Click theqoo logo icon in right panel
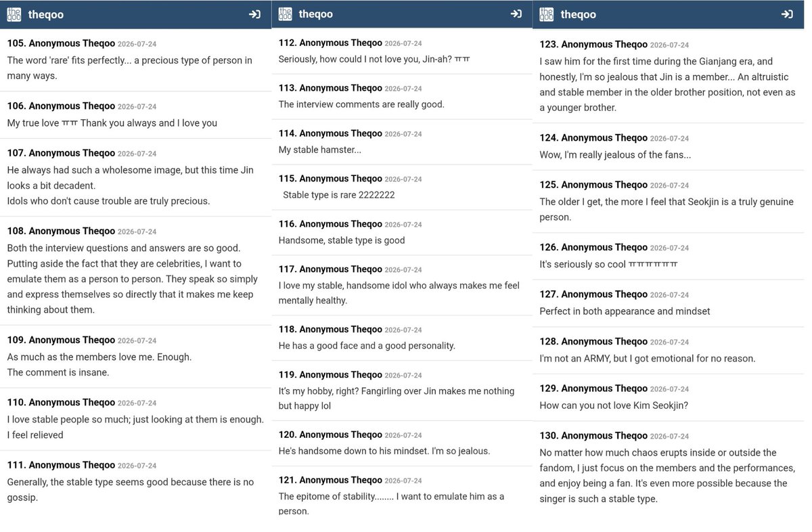The image size is (812, 532). tap(547, 14)
